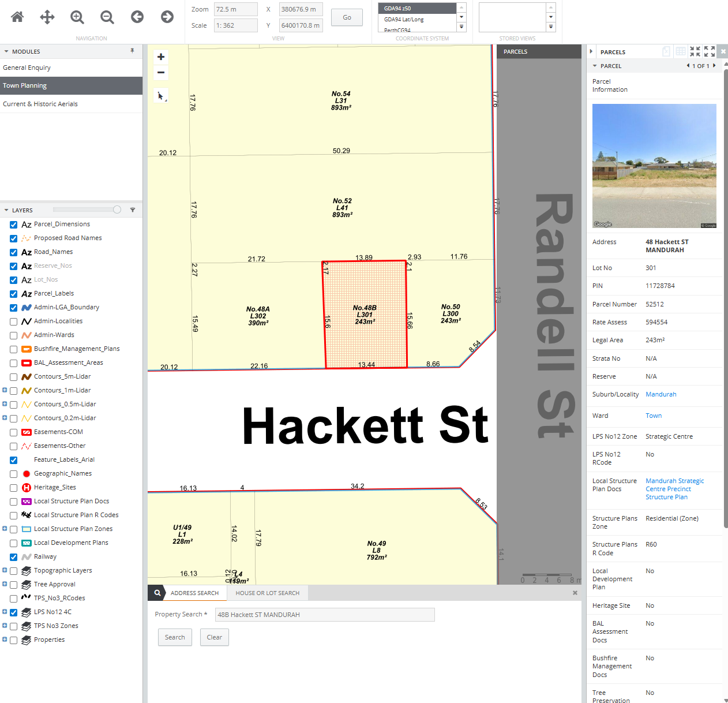Click the Property Search input field
728x703 pixels.
click(x=324, y=615)
